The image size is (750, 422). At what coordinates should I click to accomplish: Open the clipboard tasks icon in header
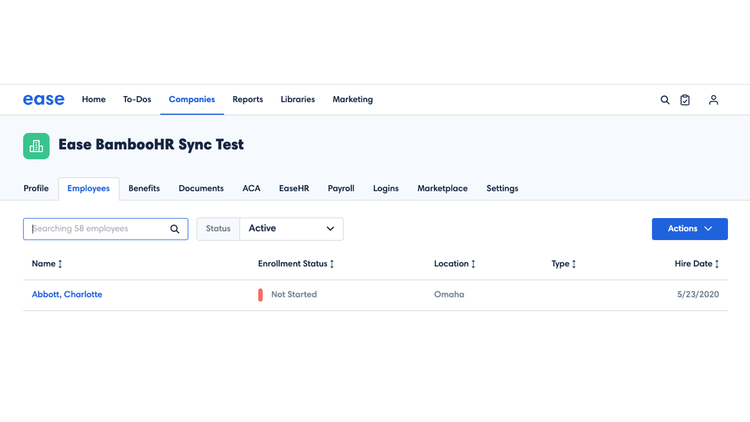685,100
